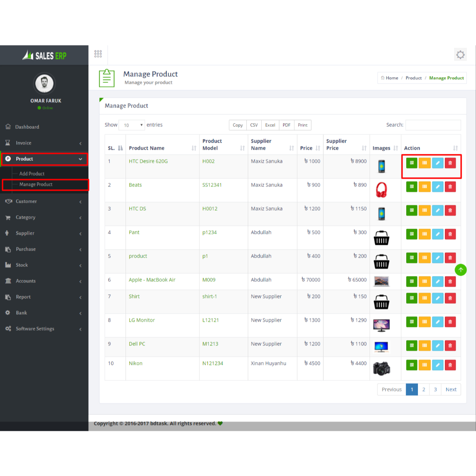
Task: Edit the HTC DS product with the pencil icon
Action: (x=437, y=211)
